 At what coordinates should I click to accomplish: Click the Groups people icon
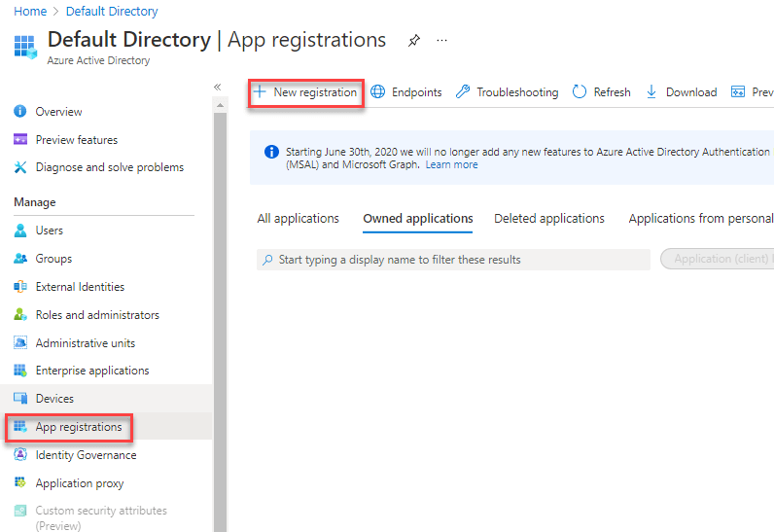click(x=20, y=258)
